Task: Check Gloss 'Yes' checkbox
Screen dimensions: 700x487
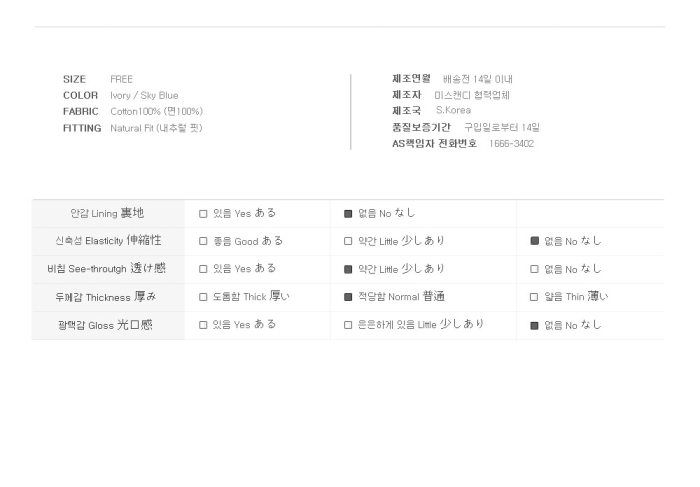Action: coord(203,325)
